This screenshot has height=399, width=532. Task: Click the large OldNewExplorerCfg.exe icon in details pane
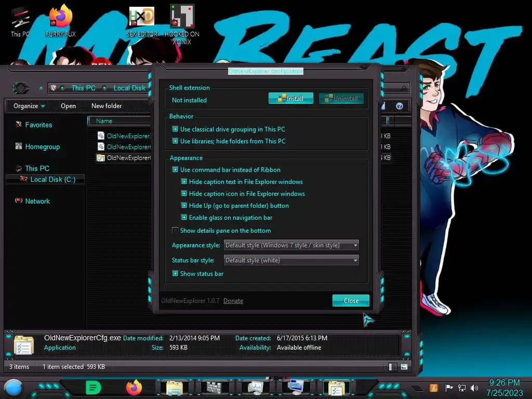(x=24, y=345)
